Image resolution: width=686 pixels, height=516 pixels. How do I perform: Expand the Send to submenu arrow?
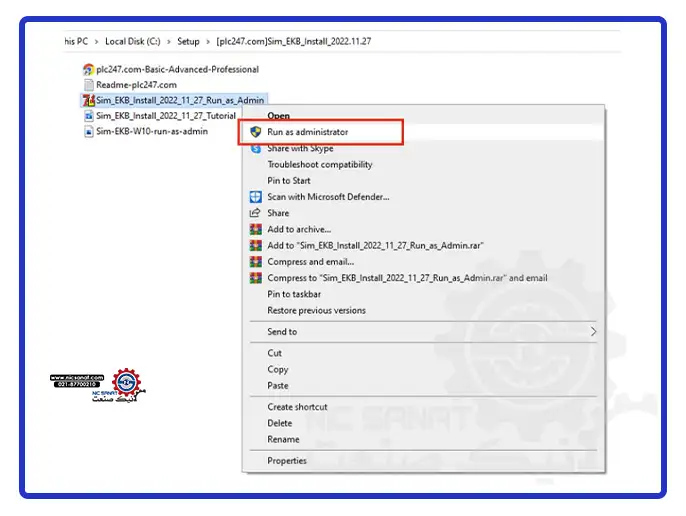click(x=593, y=332)
